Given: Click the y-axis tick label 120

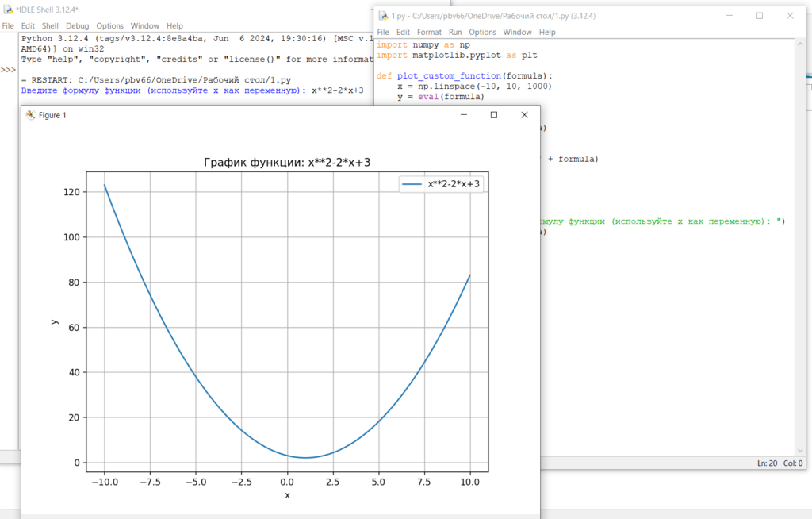Looking at the screenshot, I should click(x=71, y=192).
